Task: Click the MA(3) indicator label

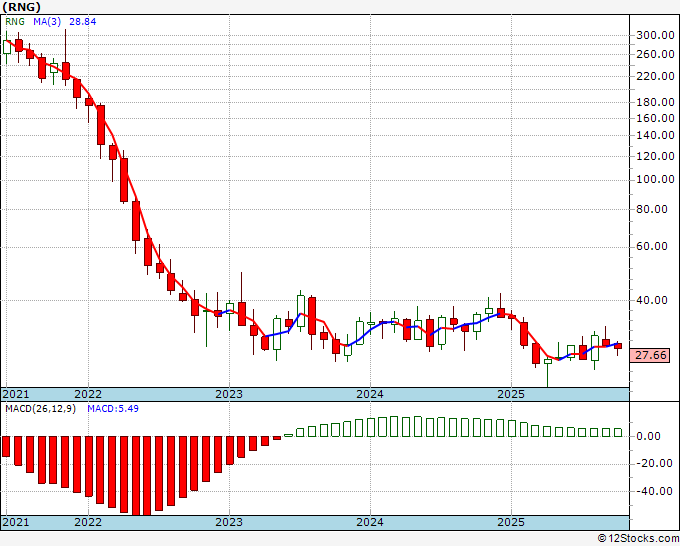Action: 47,22
